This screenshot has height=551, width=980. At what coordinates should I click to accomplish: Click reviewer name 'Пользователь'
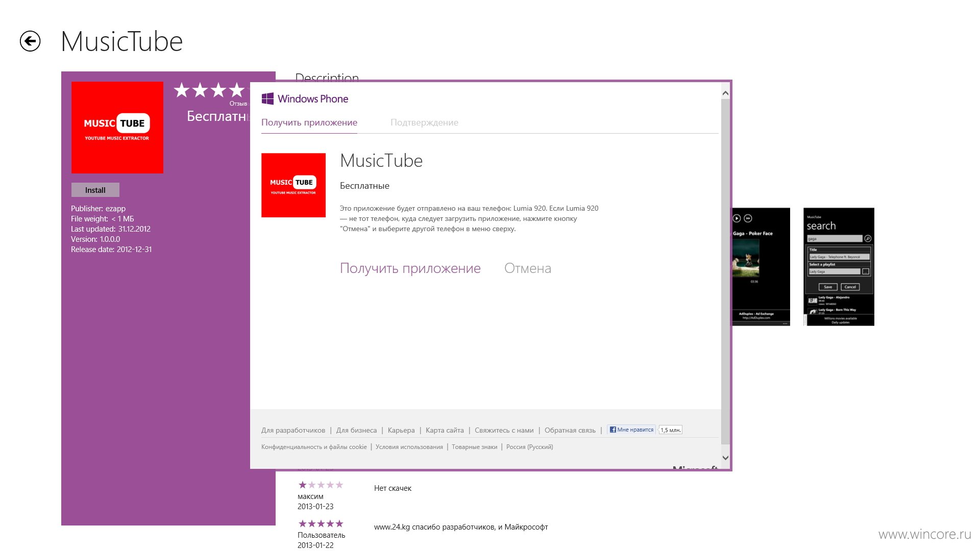[321, 535]
